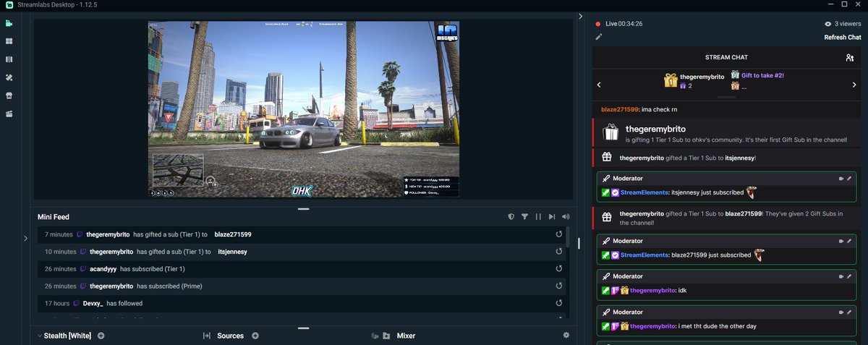Click the STREAM CHAT header
The image size is (868, 345).
coord(726,58)
